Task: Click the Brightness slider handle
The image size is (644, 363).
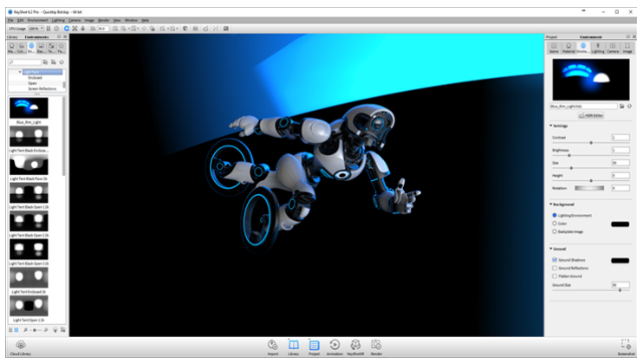Action: tap(569, 156)
